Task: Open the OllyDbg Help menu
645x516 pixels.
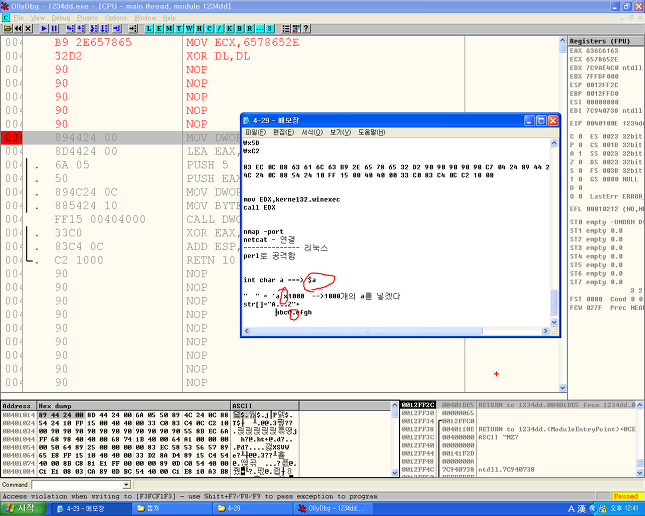Action: pyautogui.click(x=169, y=18)
